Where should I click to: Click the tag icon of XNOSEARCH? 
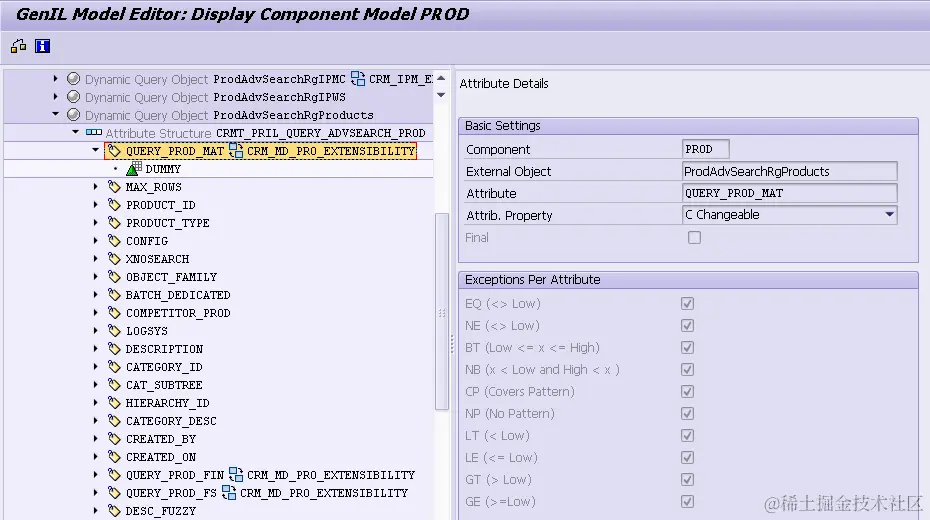pyautogui.click(x=114, y=259)
